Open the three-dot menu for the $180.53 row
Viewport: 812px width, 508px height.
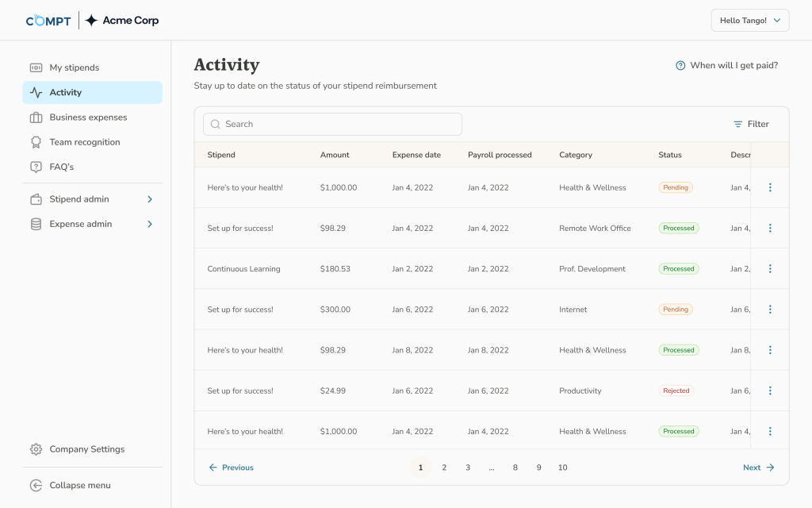[770, 269]
